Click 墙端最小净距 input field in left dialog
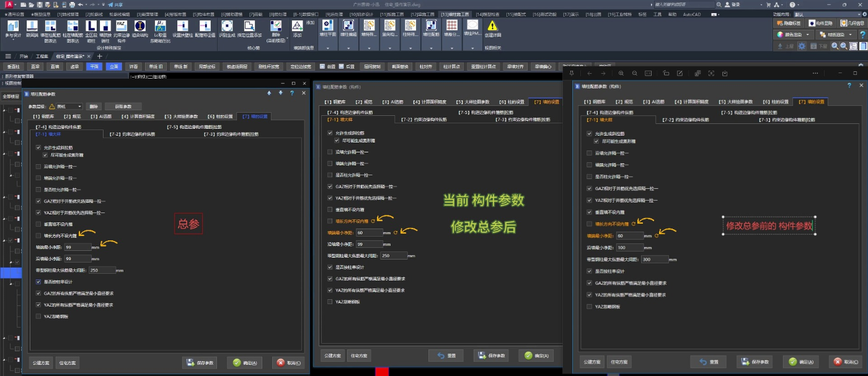868x376 pixels. [77, 247]
